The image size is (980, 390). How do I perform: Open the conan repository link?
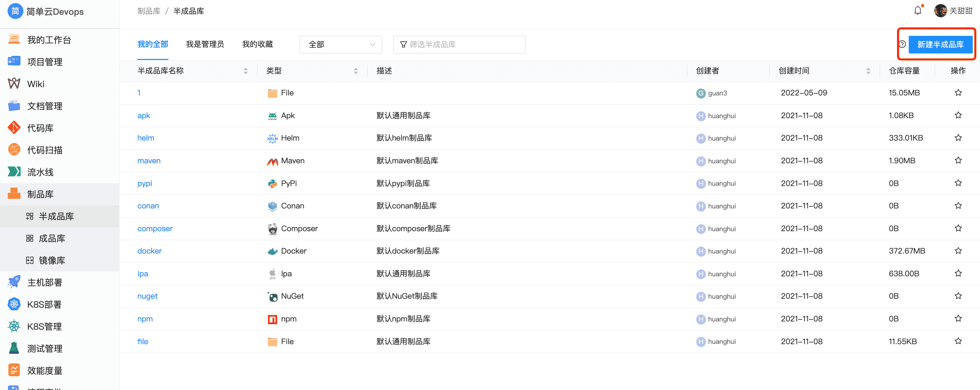tap(148, 206)
